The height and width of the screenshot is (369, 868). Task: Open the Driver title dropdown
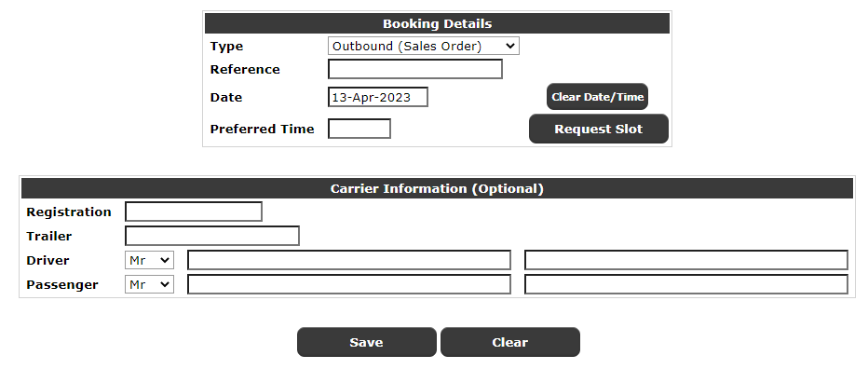pos(149,260)
